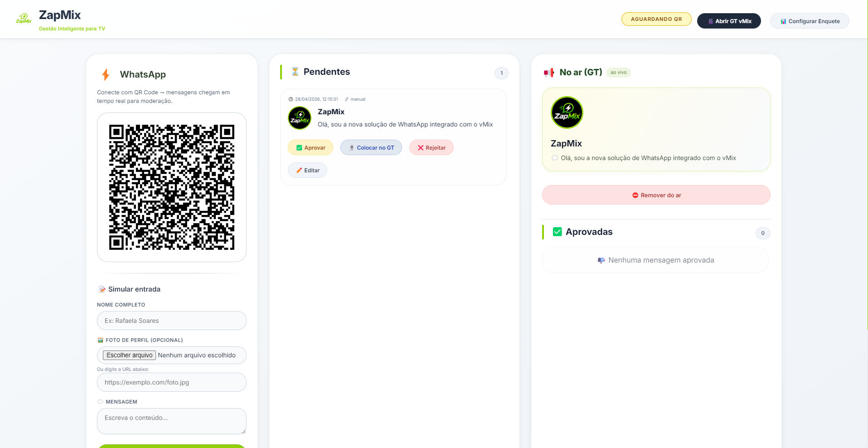Click the ZapMix name in on-air card
Image resolution: width=868 pixels, height=448 pixels.
coord(566,143)
